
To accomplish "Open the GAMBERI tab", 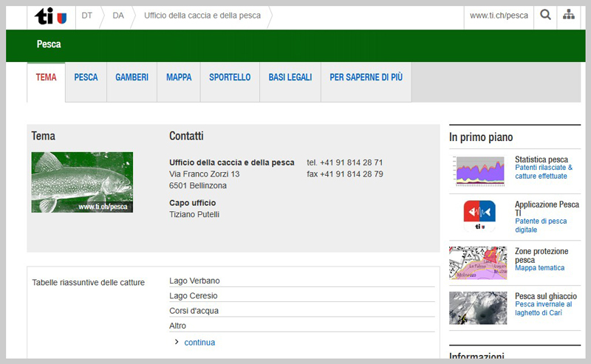I will (x=131, y=78).
